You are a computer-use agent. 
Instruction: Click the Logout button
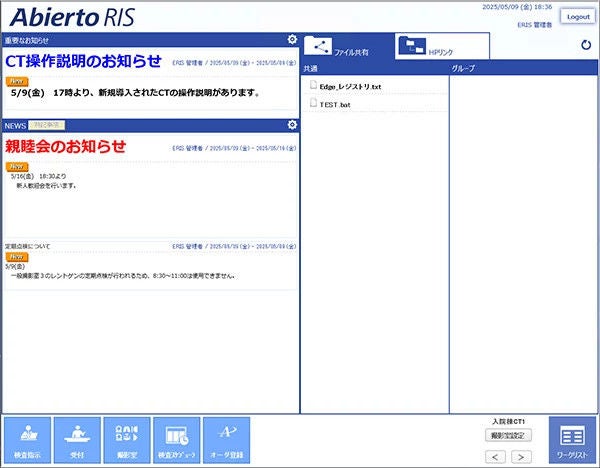(578, 17)
